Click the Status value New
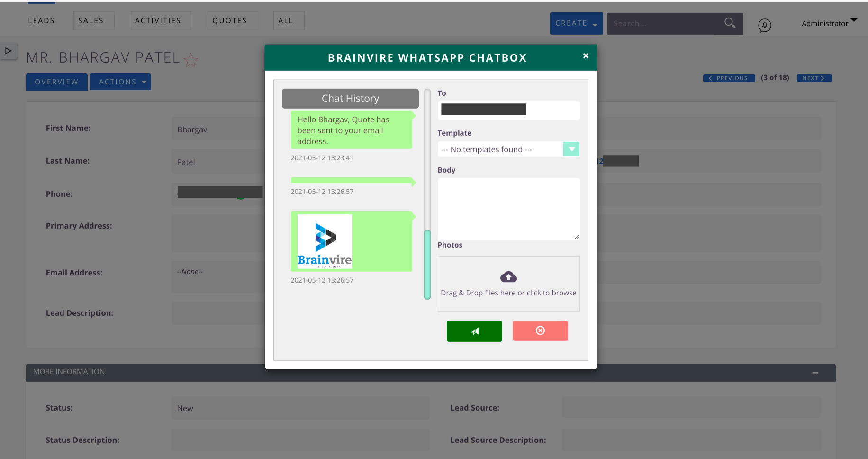Viewport: 868px width, 459px height. coord(185,408)
